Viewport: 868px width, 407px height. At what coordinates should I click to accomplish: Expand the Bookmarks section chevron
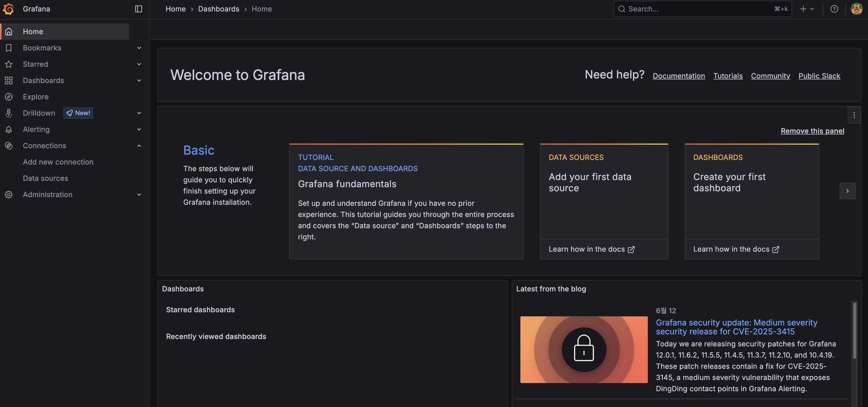139,48
